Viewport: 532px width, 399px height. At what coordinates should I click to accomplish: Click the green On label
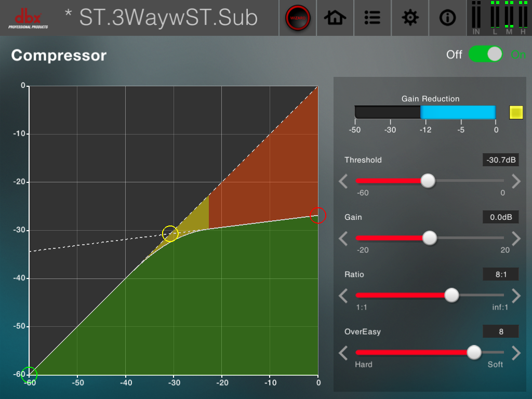518,54
